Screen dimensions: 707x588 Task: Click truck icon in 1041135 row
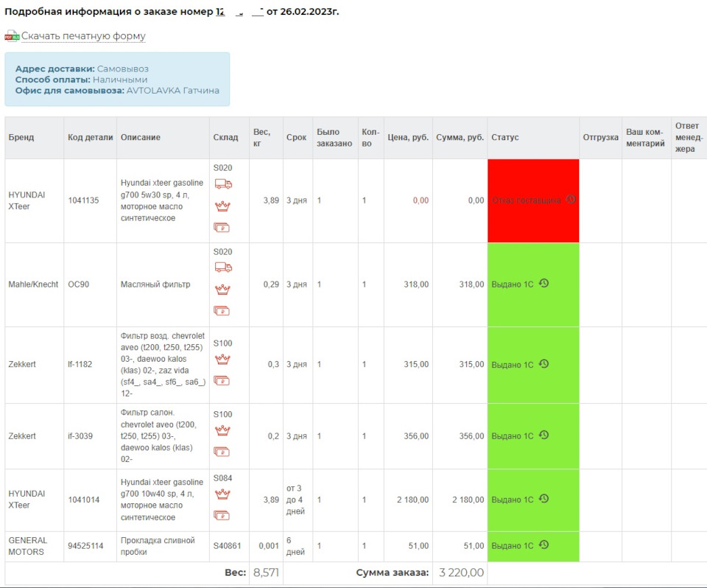pyautogui.click(x=223, y=183)
